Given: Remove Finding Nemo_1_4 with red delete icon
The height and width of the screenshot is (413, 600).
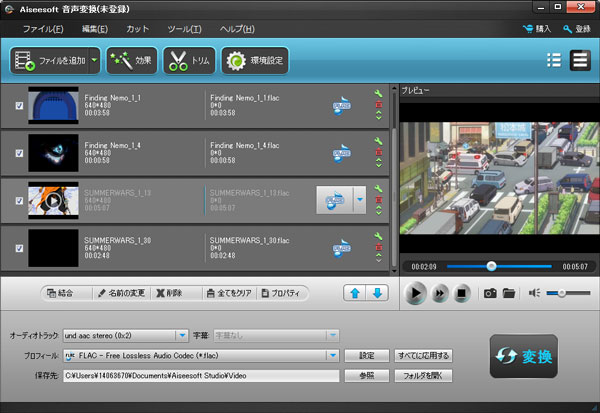Looking at the screenshot, I should [378, 152].
